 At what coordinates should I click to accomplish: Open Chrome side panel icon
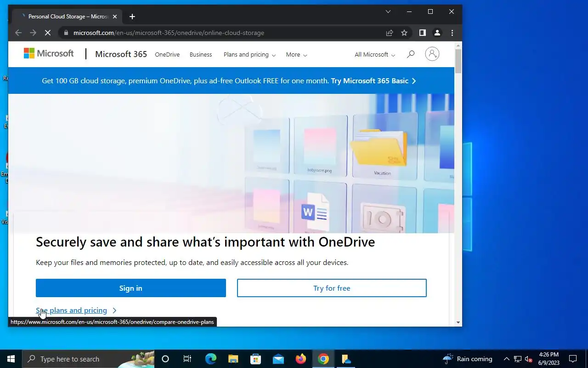point(423,33)
